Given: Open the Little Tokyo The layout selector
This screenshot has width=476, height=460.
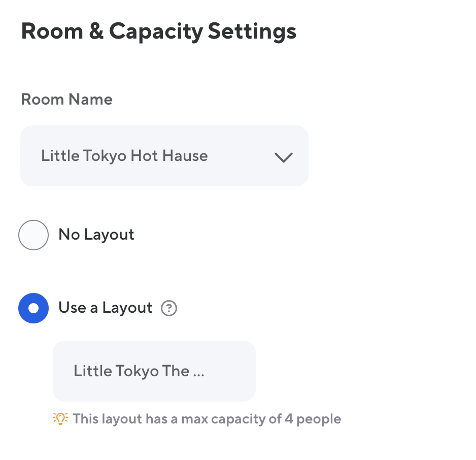Looking at the screenshot, I should coord(154,371).
